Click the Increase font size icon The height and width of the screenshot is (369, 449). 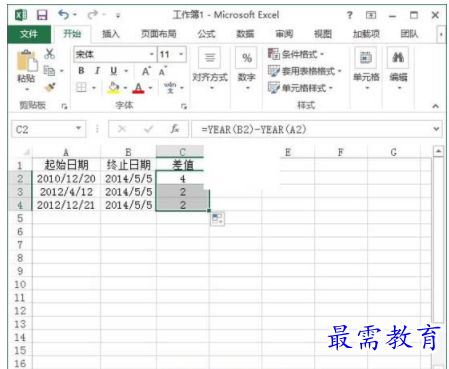[146, 71]
